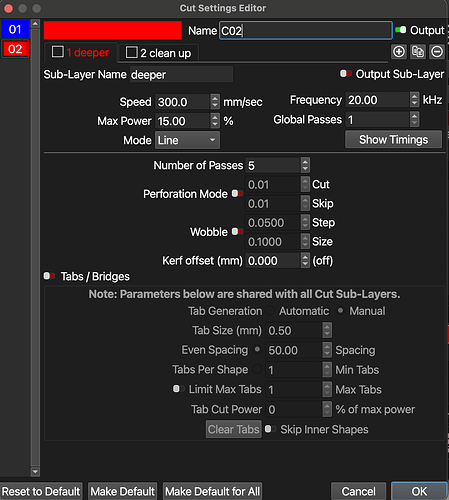The width and height of the screenshot is (449, 500).
Task: Click Spacing value stepper arrows
Action: [x=327, y=350]
